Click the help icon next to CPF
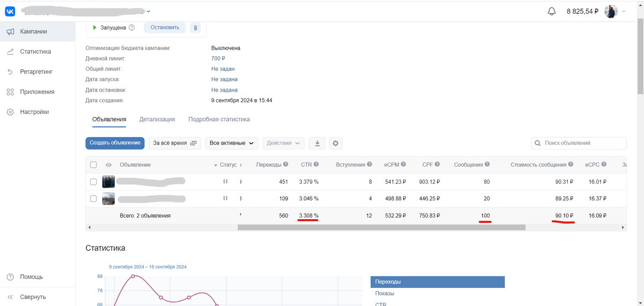 [436, 165]
